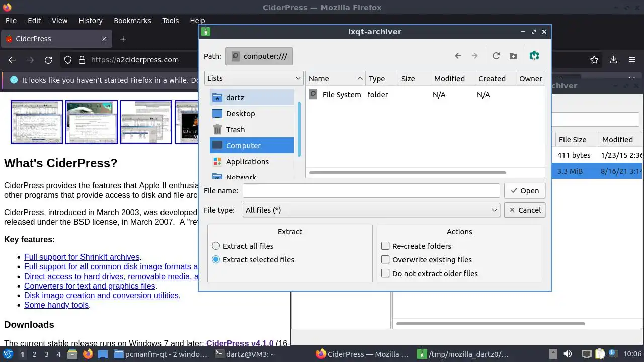Sort by the Modified column in file dialog
Image resolution: width=644 pixels, height=362 pixels.
[x=453, y=79]
